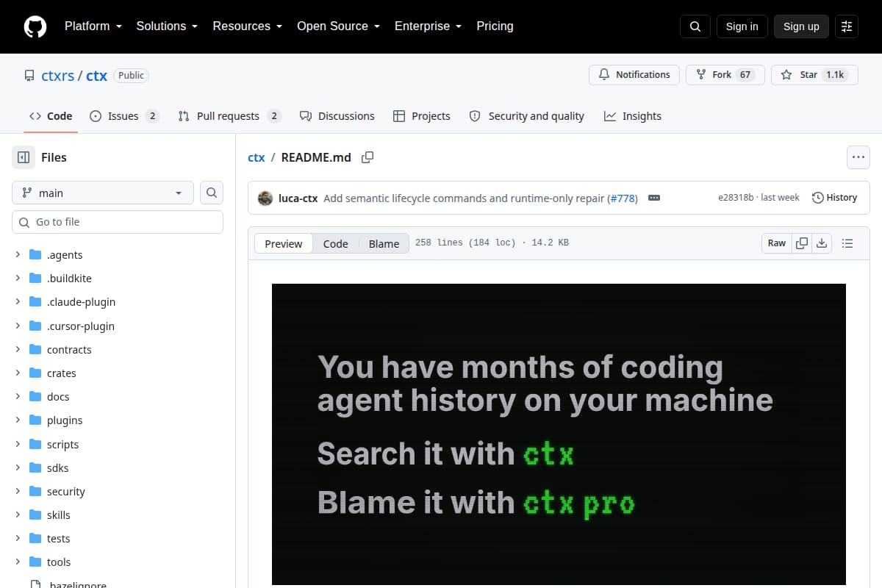Image resolution: width=882 pixels, height=588 pixels.
Task: Open the sdks folder
Action: tap(57, 468)
